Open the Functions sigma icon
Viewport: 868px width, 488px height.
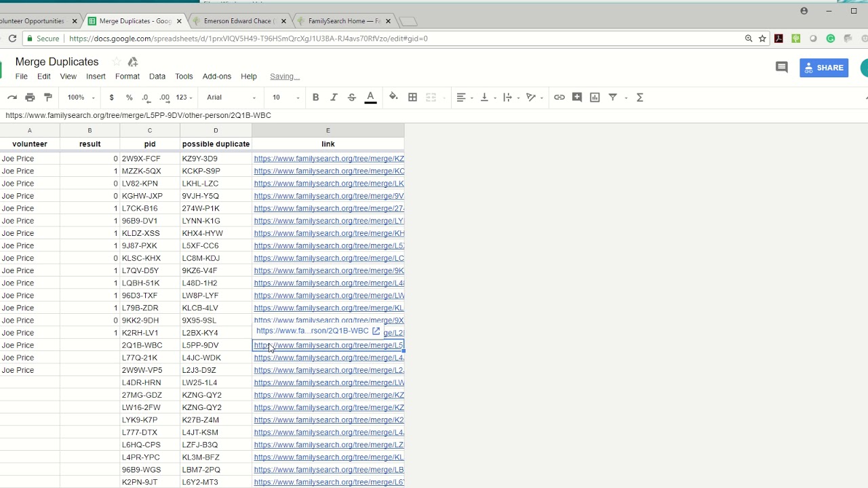tap(639, 98)
